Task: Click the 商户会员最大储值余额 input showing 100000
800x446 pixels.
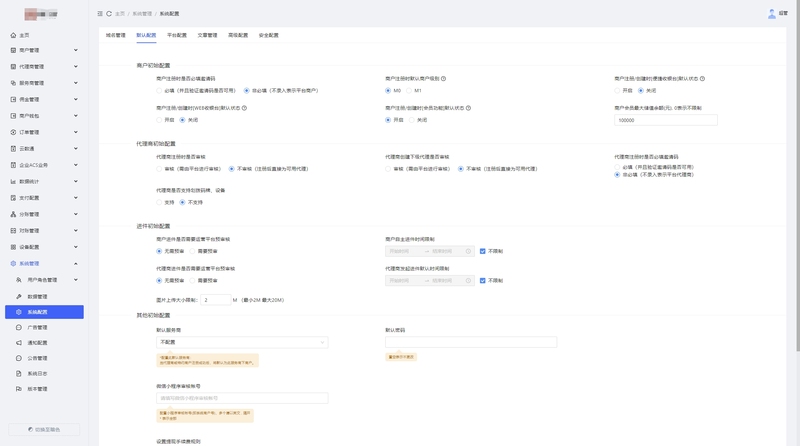Action: [666, 120]
